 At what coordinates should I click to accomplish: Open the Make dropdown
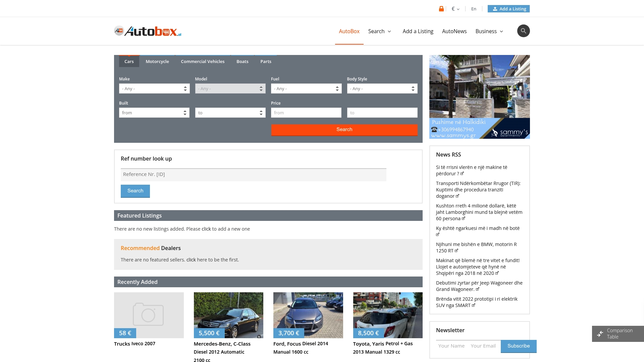tap(154, 88)
